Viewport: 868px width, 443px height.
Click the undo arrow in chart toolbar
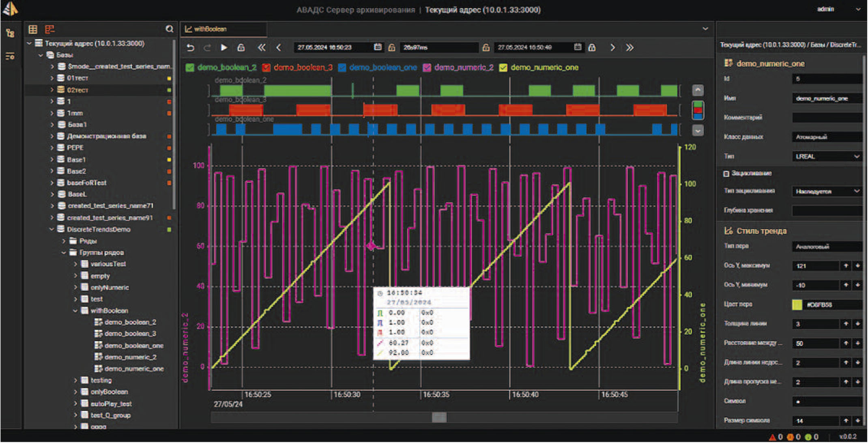point(190,48)
